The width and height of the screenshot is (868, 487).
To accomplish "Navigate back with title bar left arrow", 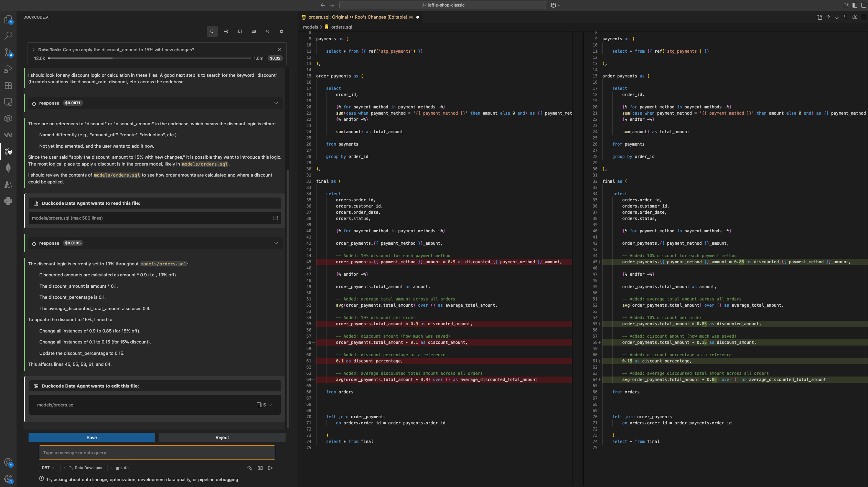I will 323,5.
